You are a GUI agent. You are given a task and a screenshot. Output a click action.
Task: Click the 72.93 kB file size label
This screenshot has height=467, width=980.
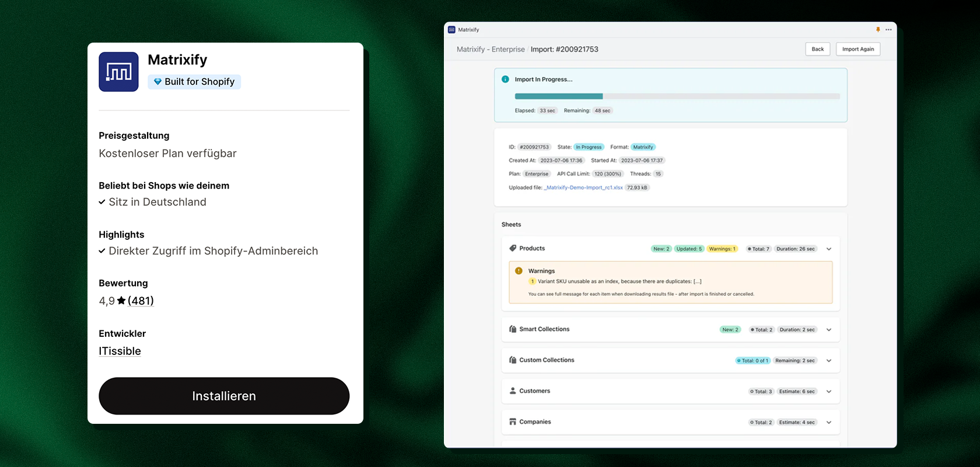click(637, 187)
